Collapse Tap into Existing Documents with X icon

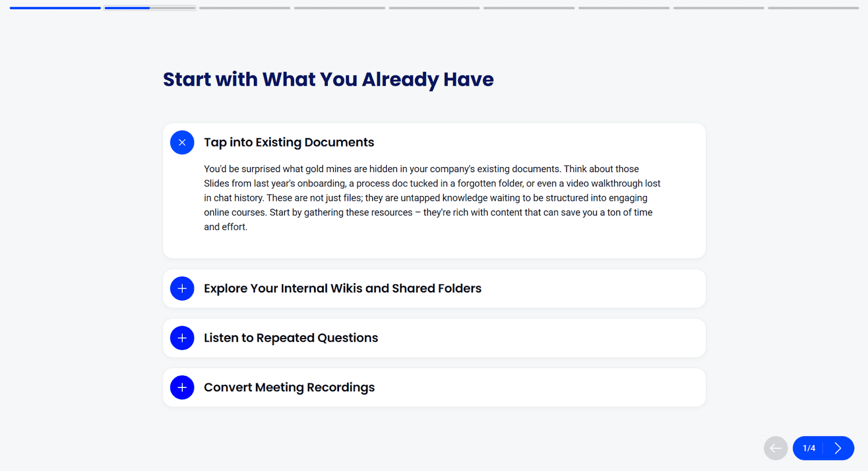click(x=182, y=143)
